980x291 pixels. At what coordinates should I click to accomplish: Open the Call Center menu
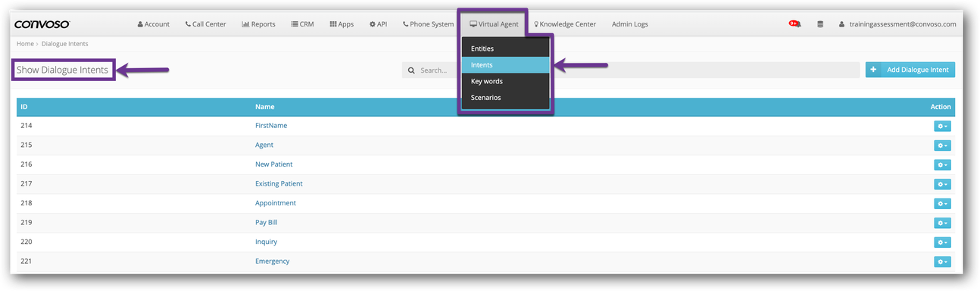tap(205, 24)
